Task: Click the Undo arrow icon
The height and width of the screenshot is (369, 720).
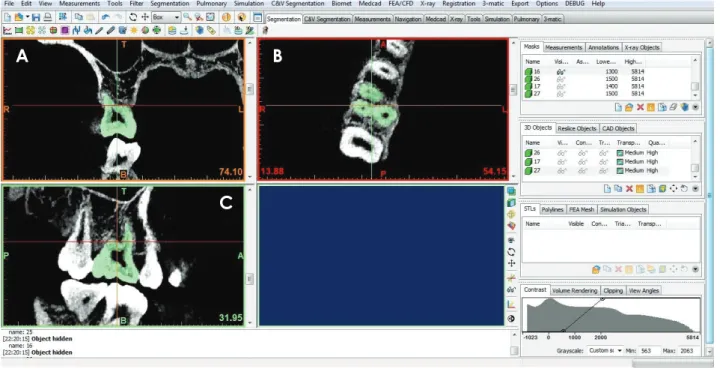Action: coord(106,17)
